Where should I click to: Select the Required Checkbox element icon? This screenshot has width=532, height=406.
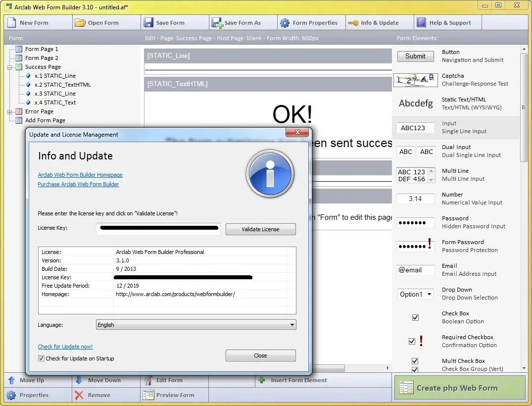(x=416, y=341)
